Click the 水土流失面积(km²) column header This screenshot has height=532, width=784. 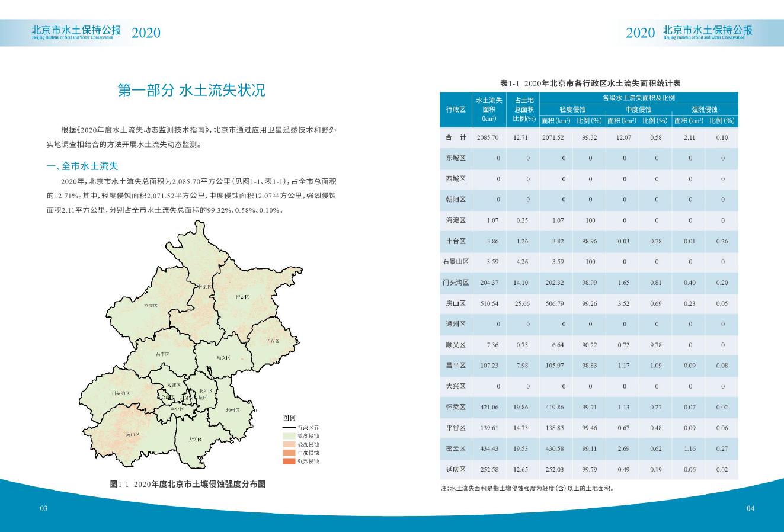point(489,110)
